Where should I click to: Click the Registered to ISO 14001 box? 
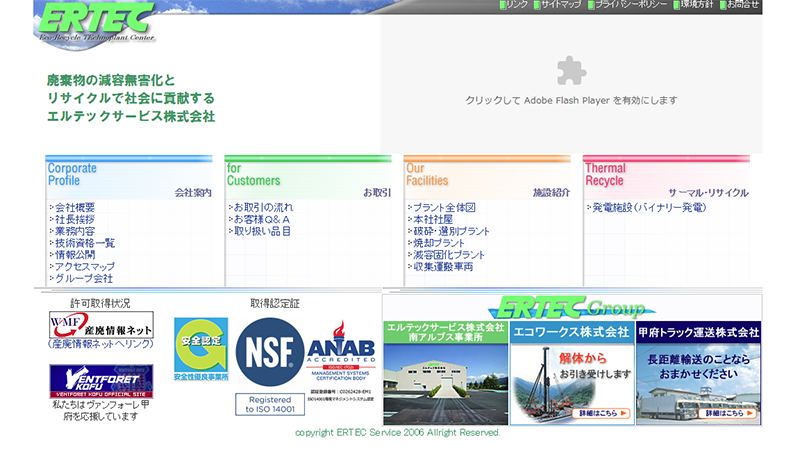tap(270, 404)
